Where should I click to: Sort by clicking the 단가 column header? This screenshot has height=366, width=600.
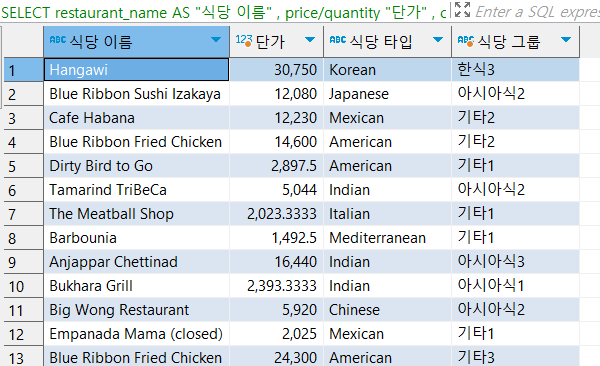pos(270,42)
